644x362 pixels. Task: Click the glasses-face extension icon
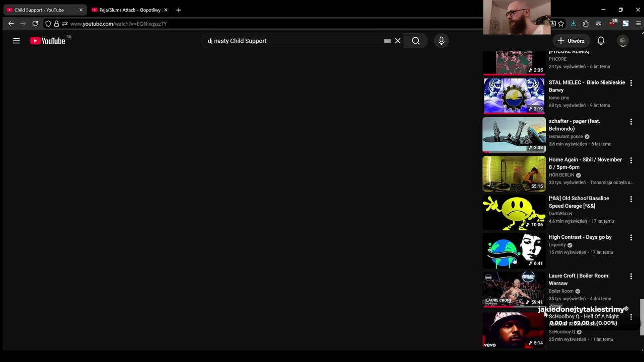click(598, 24)
